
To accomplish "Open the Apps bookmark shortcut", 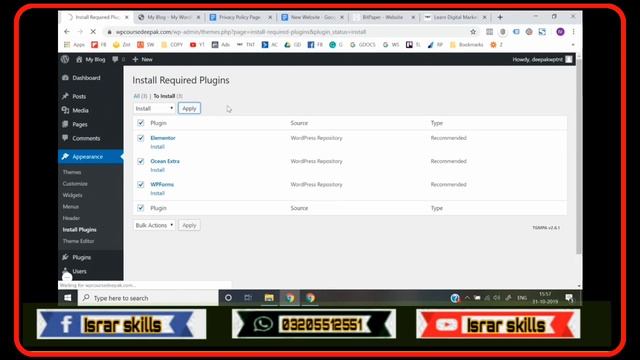I will click(74, 44).
